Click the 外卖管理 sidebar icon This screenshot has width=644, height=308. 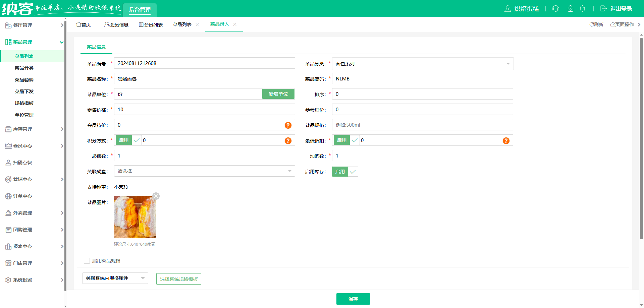click(x=8, y=213)
